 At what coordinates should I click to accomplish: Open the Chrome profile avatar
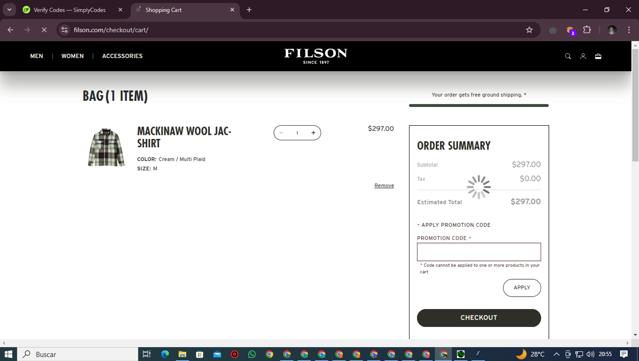pos(611,30)
